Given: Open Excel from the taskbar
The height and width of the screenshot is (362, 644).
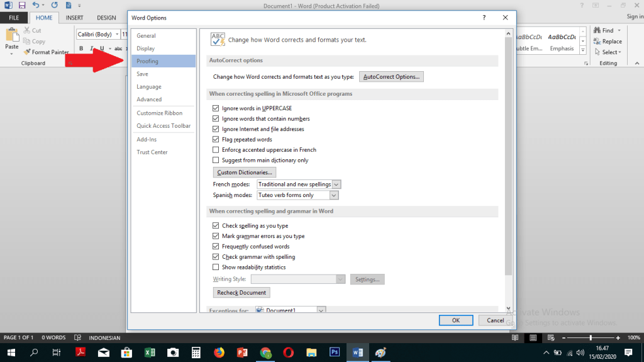Looking at the screenshot, I should click(150, 353).
